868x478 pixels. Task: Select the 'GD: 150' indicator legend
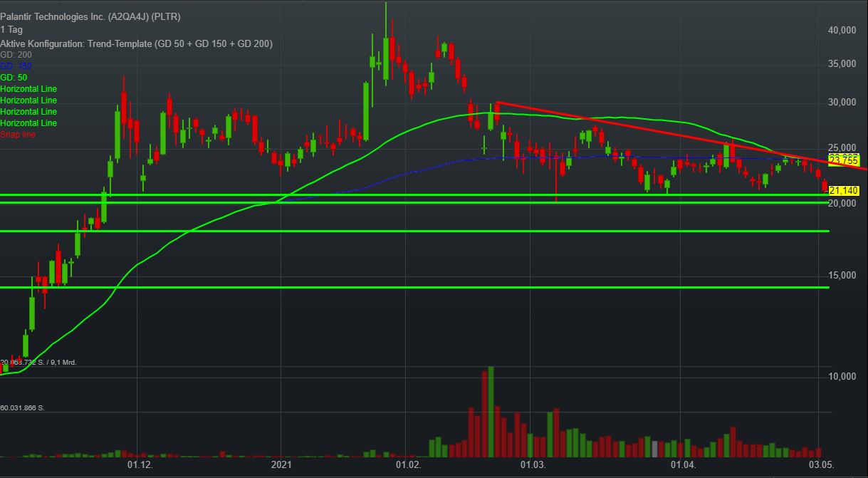click(16, 66)
